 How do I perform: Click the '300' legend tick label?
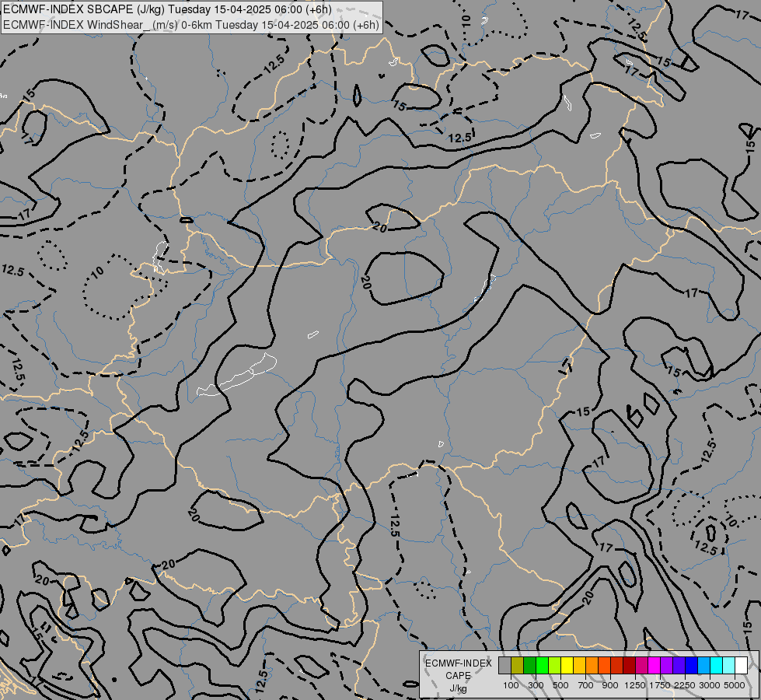pyautogui.click(x=536, y=685)
